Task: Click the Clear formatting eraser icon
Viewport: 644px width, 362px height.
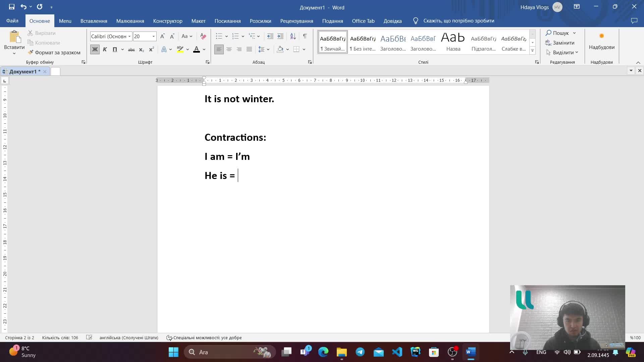Action: point(203,36)
